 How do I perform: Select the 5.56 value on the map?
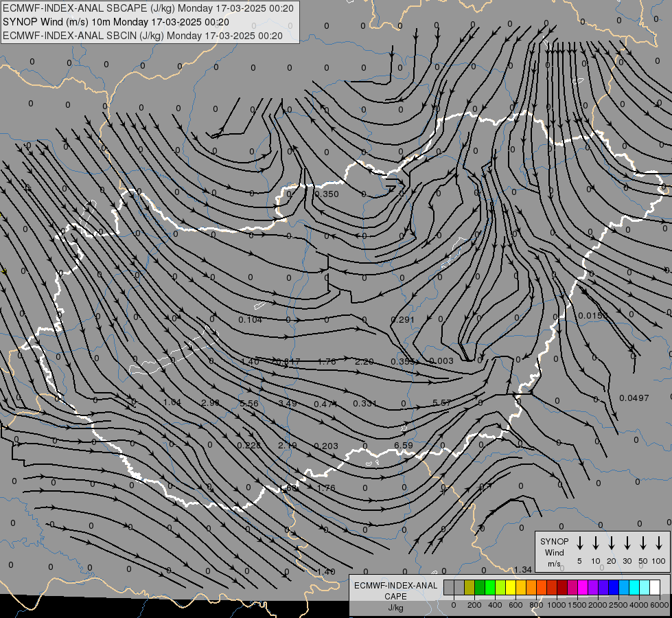pyautogui.click(x=249, y=404)
